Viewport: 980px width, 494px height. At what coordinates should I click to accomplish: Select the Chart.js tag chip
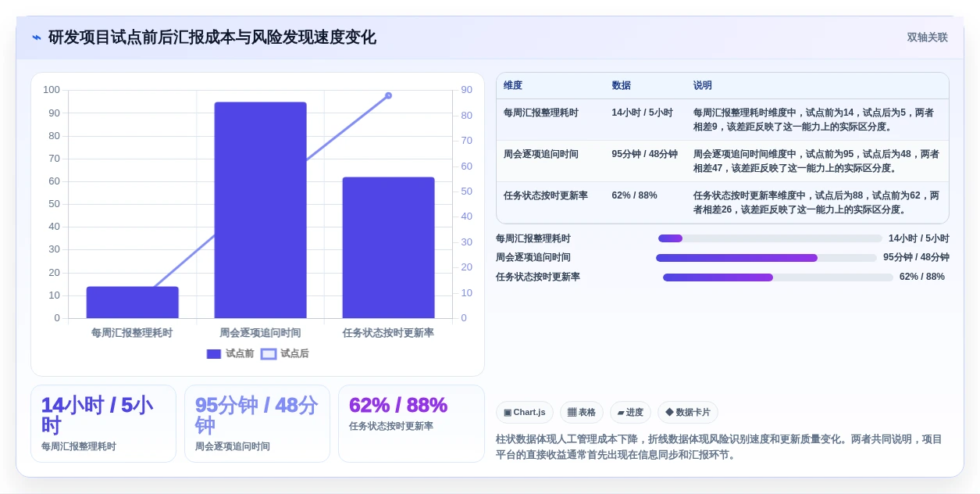(x=525, y=412)
